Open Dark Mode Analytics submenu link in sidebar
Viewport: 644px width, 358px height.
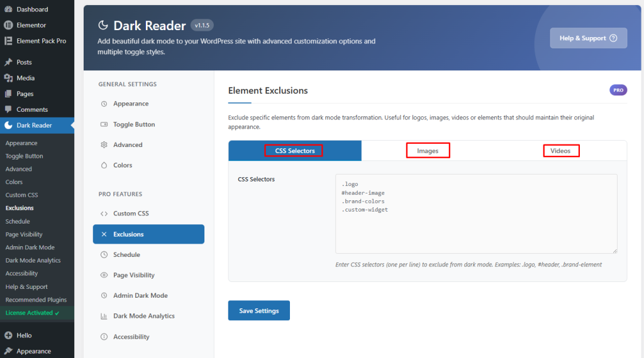coord(33,261)
